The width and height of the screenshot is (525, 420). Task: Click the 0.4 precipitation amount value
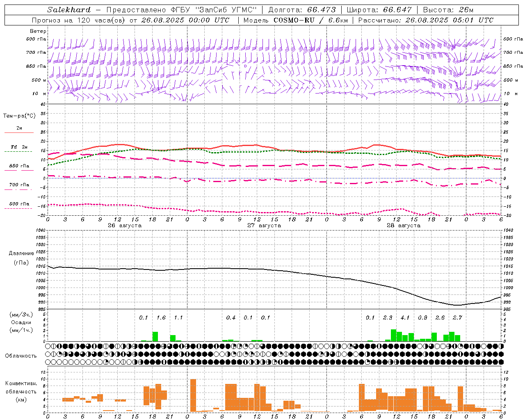[231, 318]
